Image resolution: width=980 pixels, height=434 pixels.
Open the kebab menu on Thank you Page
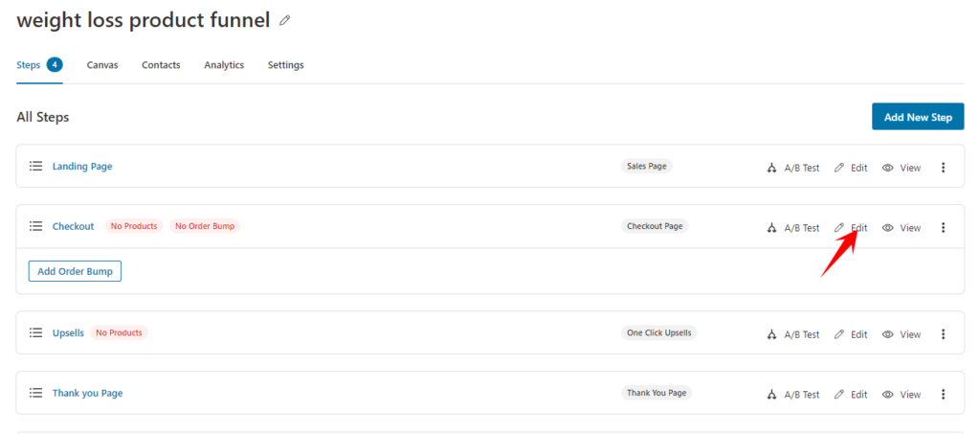943,395
